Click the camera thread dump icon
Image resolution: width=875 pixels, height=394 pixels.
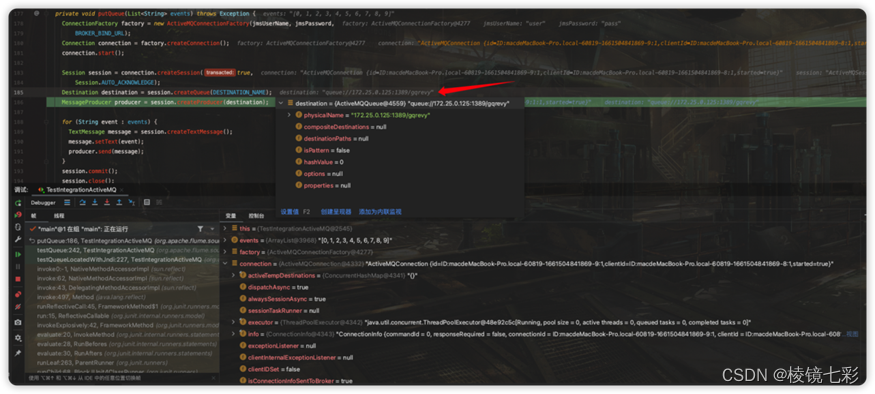pos(18,323)
